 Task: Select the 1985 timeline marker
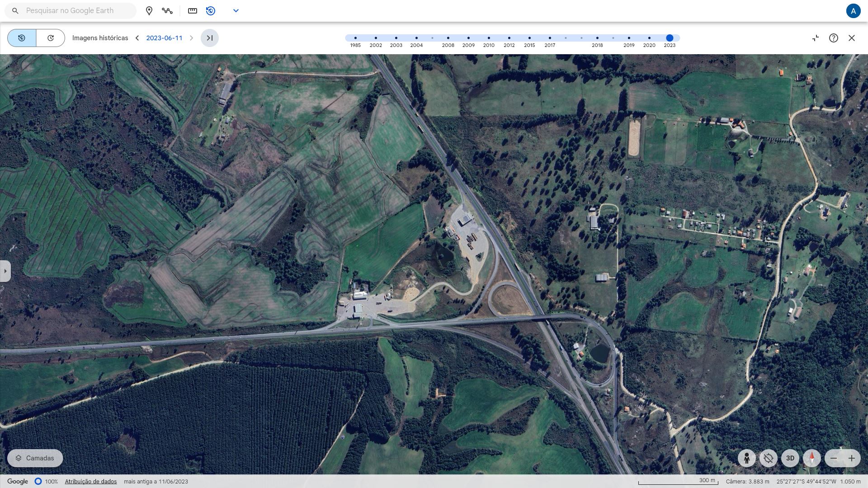[355, 38]
